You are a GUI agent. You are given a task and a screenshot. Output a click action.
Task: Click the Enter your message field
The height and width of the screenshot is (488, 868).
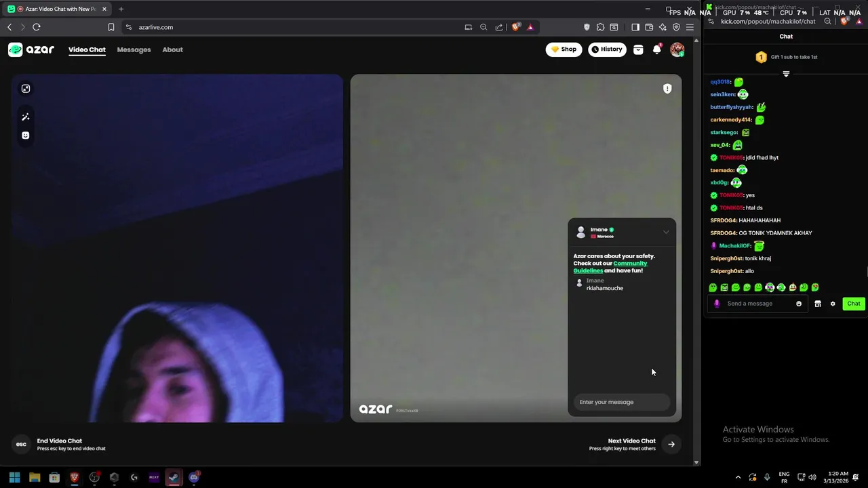click(x=621, y=402)
